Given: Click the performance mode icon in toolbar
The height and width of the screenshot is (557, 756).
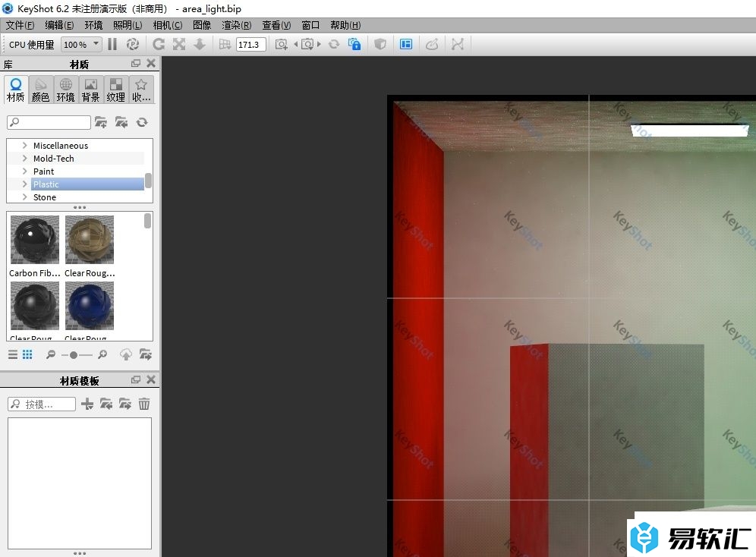Looking at the screenshot, I should [133, 44].
